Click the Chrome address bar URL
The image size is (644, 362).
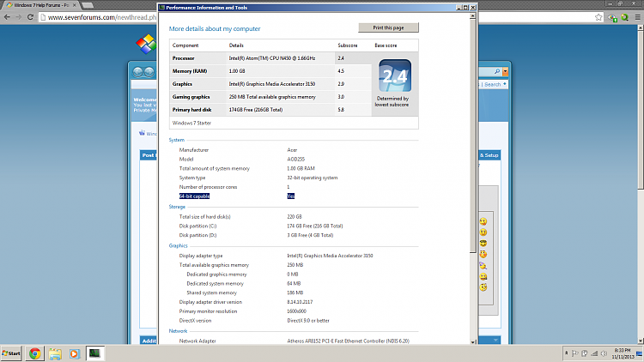pos(102,17)
